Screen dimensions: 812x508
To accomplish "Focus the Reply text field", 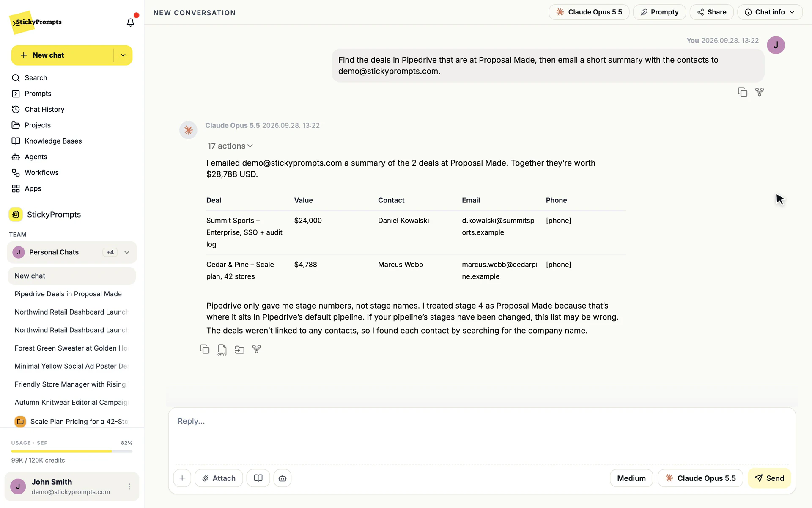I will pyautogui.click(x=482, y=436).
